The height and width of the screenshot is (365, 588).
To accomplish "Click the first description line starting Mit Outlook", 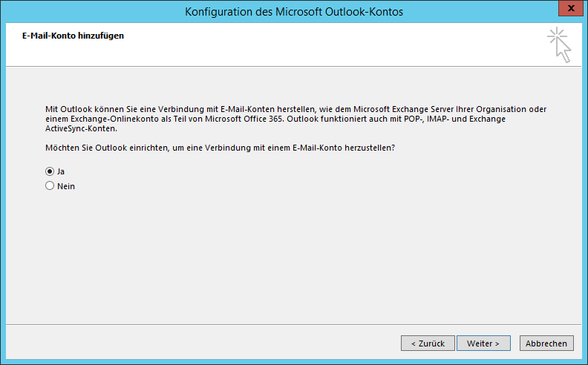I will click(296, 109).
